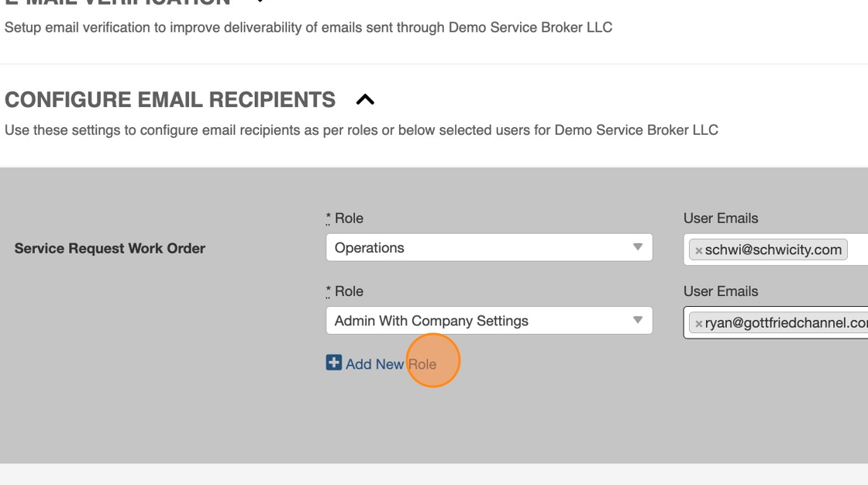Click the User Emails label above schwi@schwicity.com

[721, 218]
